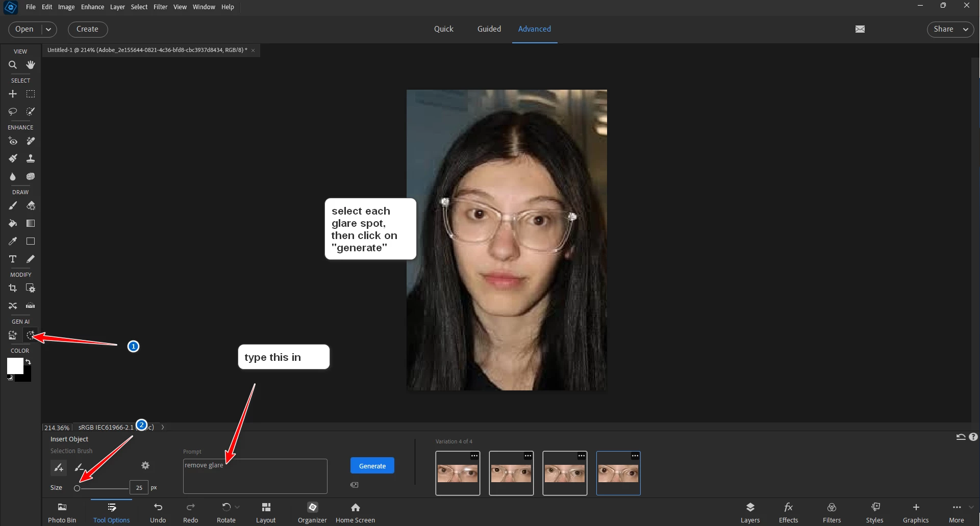
Task: Click the Lasso selection tool
Action: click(13, 111)
